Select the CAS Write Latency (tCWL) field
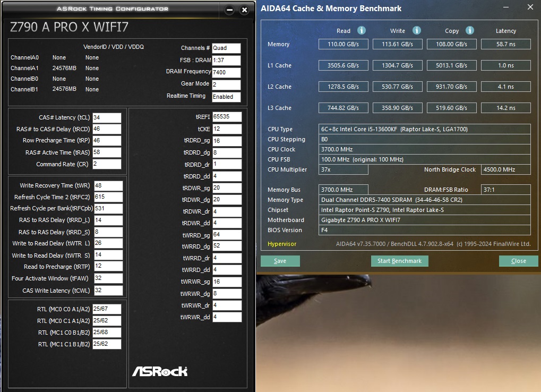Image resolution: width=541 pixels, height=392 pixels. tap(108, 291)
